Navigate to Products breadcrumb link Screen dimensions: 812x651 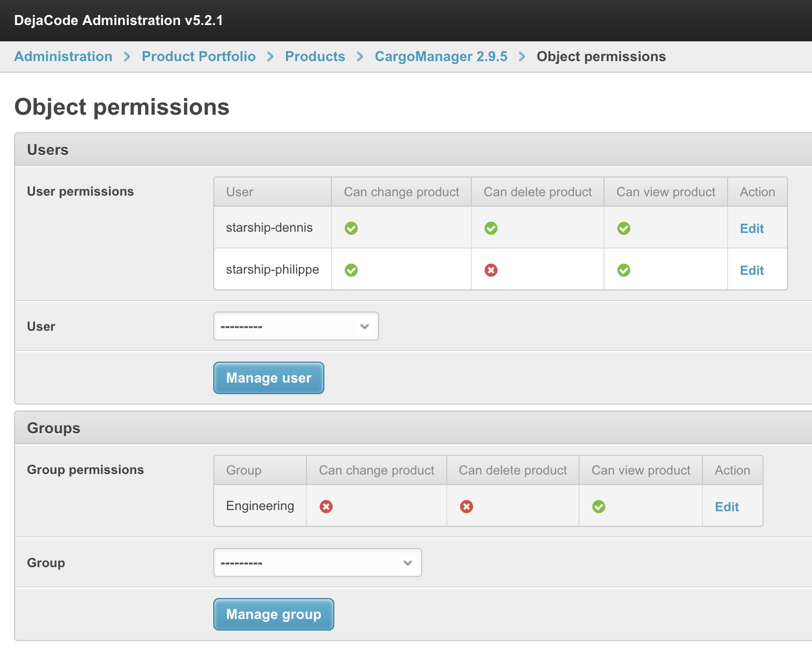coord(315,56)
